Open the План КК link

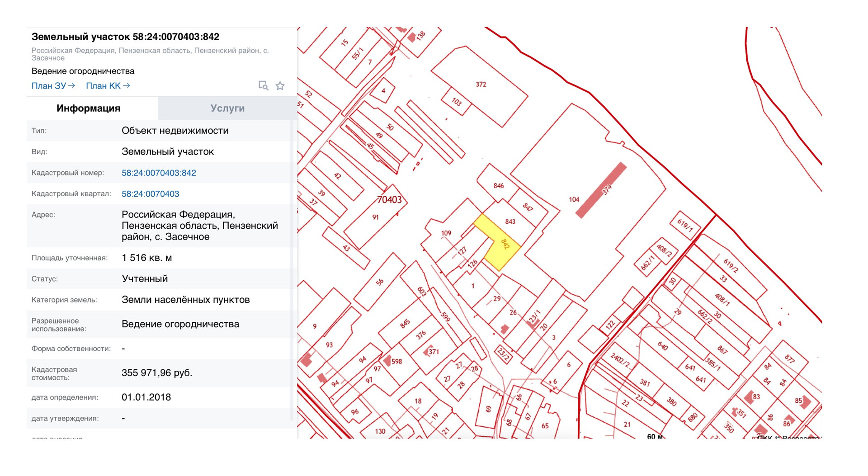pos(108,86)
